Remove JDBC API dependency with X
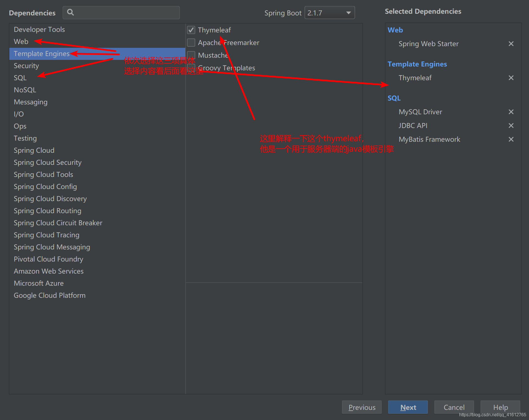 click(511, 126)
